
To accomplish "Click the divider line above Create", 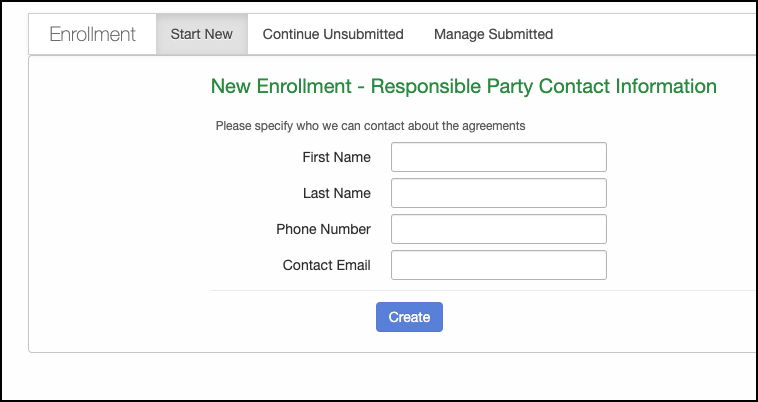I will pos(480,291).
